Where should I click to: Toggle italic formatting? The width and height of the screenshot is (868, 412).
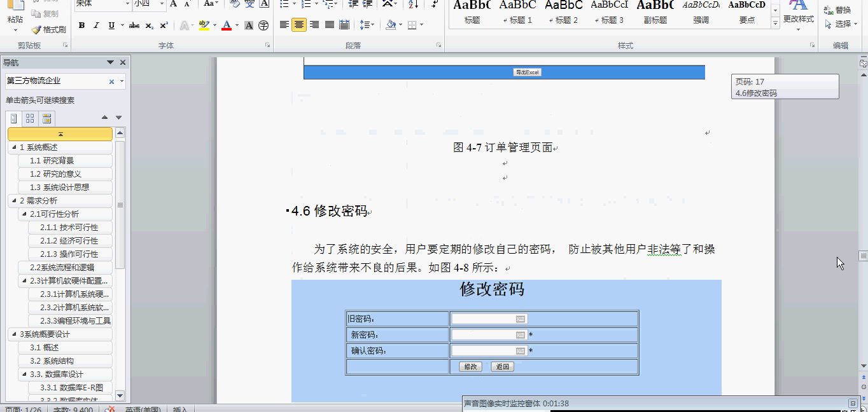pyautogui.click(x=95, y=25)
